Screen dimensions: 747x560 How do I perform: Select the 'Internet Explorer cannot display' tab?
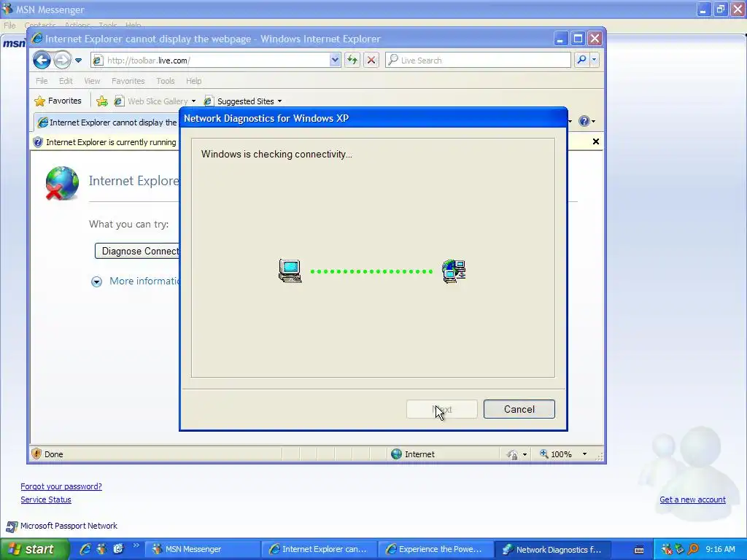click(x=107, y=122)
